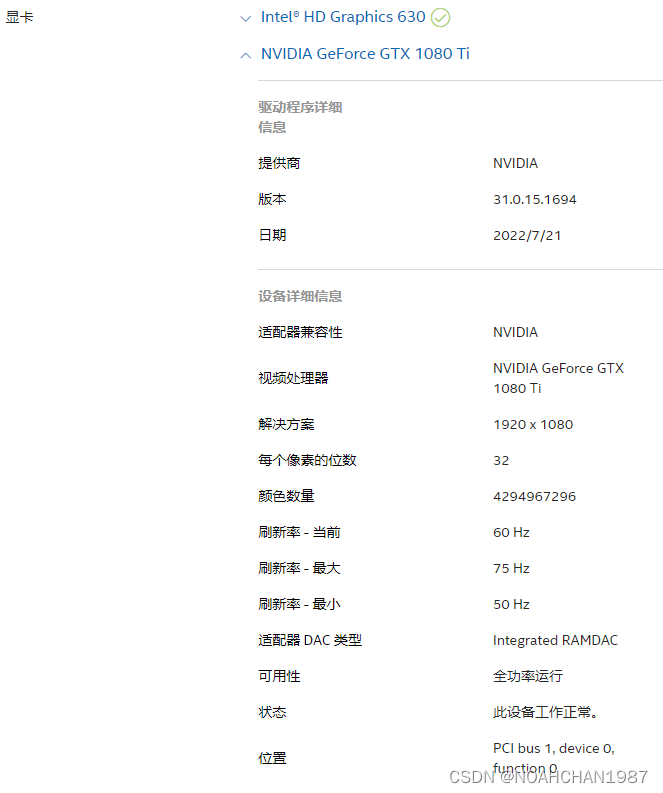This screenshot has width=663, height=793.
Task: Select the 刷新率 - 最大 label
Action: pos(299,568)
